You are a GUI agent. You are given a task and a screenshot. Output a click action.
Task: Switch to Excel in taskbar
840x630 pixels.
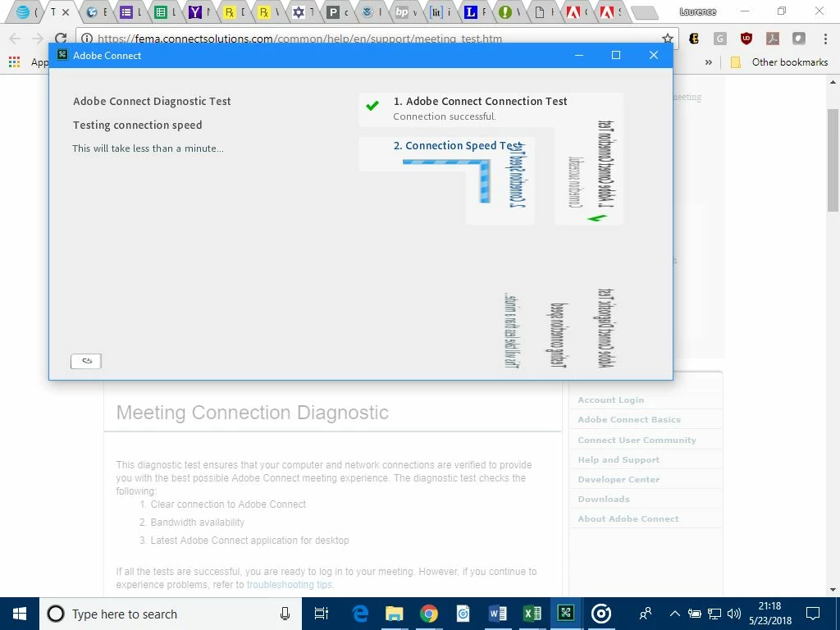click(532, 614)
